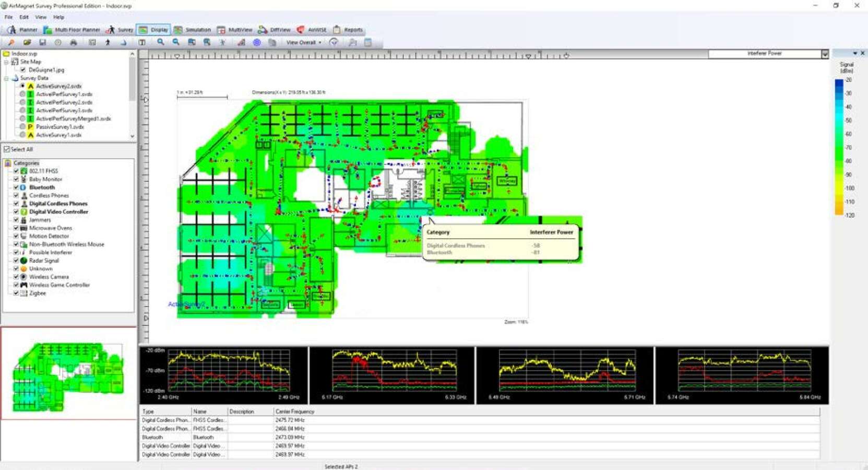This screenshot has width=868, height=470.
Task: Click the key icon in the toolbar
Action: 11,42
